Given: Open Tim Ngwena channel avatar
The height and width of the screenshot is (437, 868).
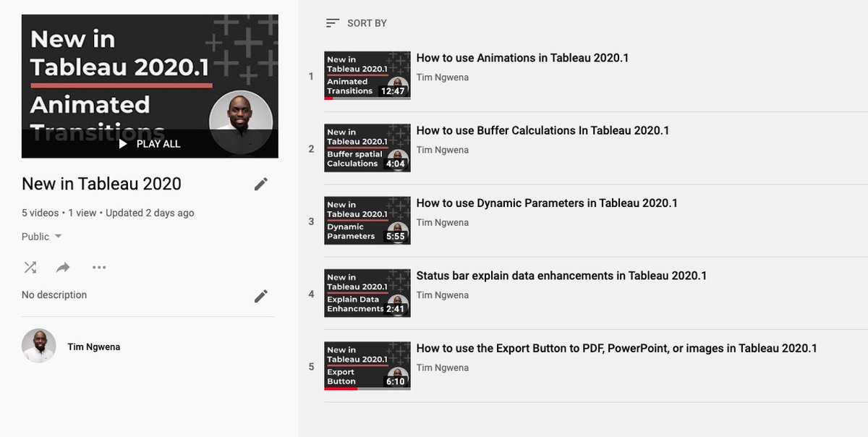Looking at the screenshot, I should [x=39, y=347].
